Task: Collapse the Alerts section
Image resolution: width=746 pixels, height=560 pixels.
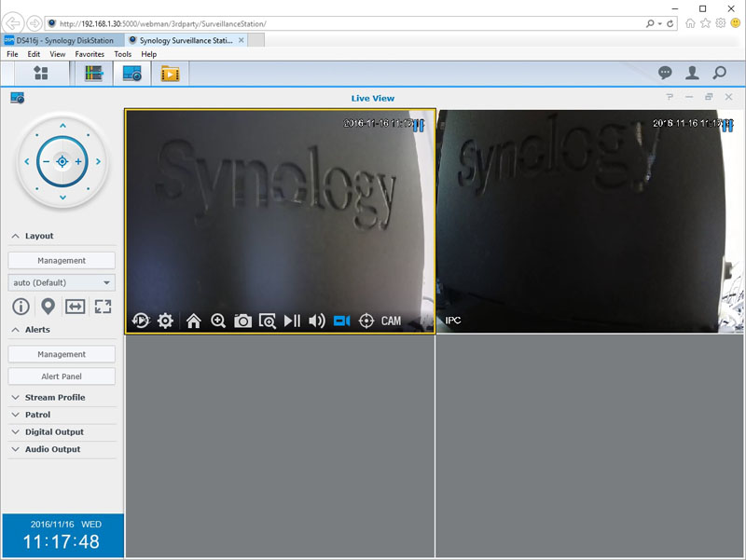Action: (x=16, y=330)
